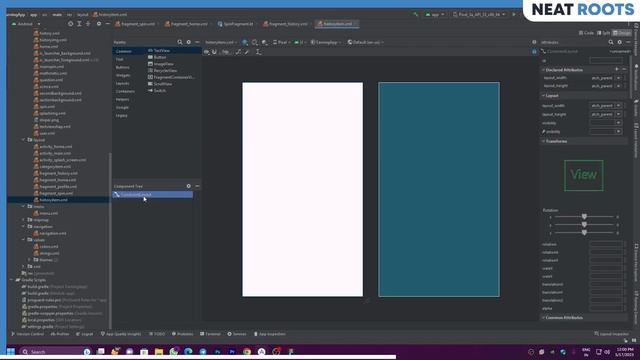
Task: Select design surface layers icon in designer toolbar
Action: click(245, 42)
